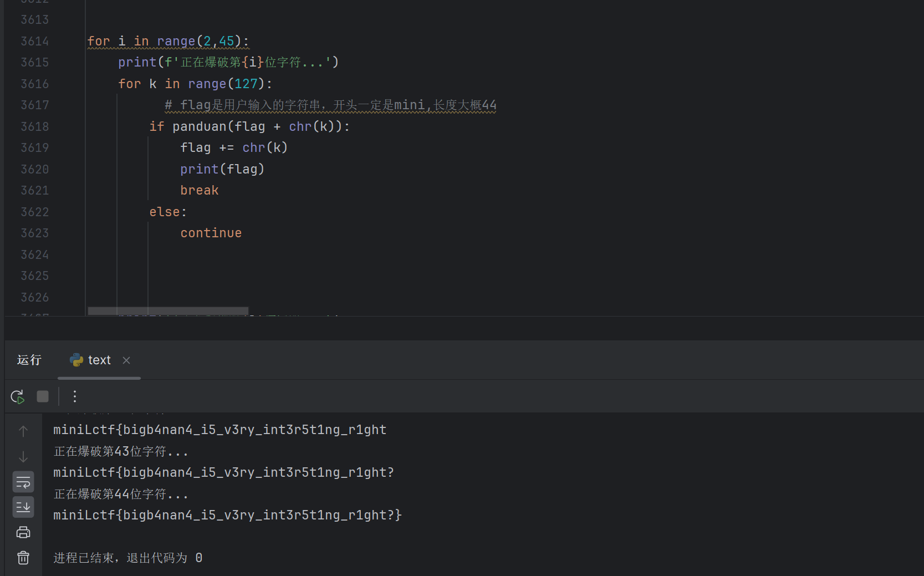This screenshot has height=576, width=924.
Task: Select the 运行 tool window title
Action: point(29,360)
